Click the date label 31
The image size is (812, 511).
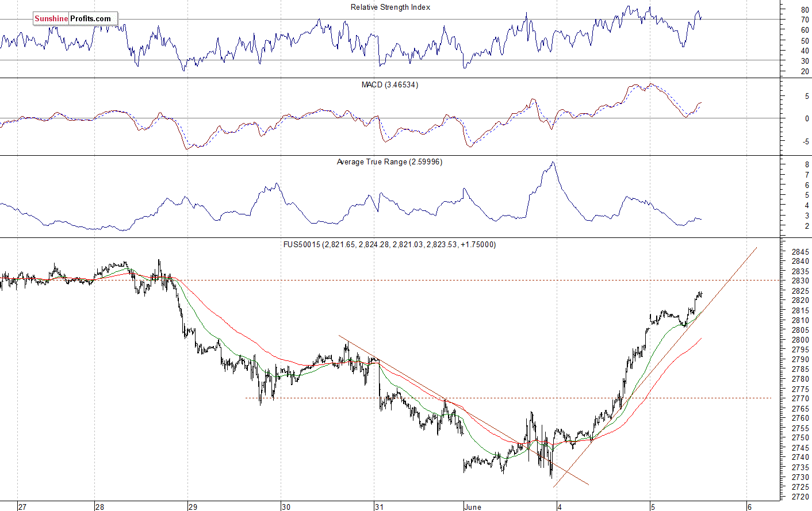(x=379, y=507)
